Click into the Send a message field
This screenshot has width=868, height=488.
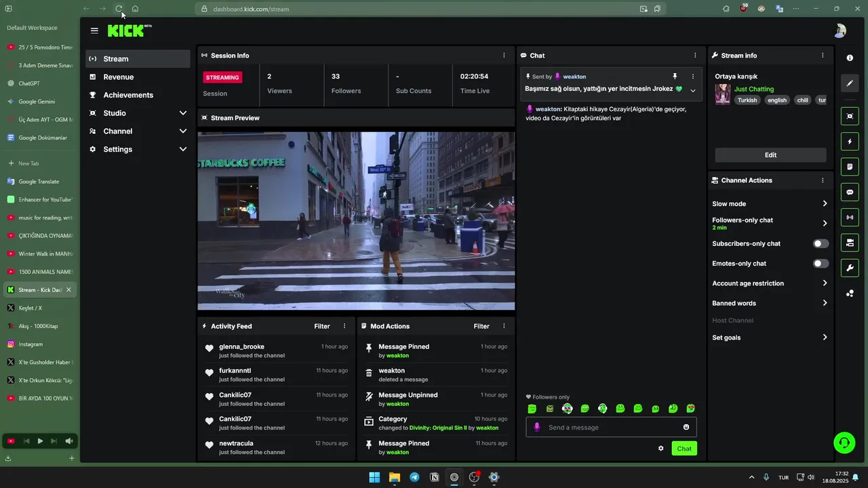click(611, 427)
